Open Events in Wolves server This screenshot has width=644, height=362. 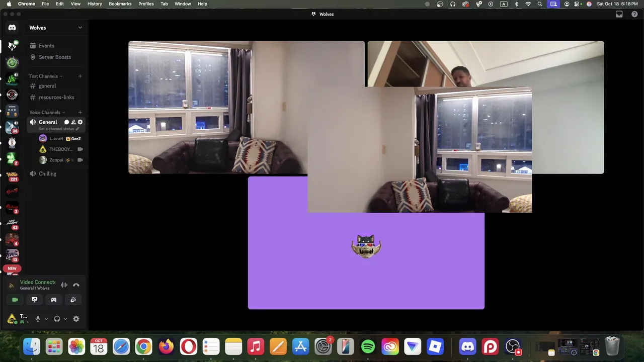click(56, 46)
